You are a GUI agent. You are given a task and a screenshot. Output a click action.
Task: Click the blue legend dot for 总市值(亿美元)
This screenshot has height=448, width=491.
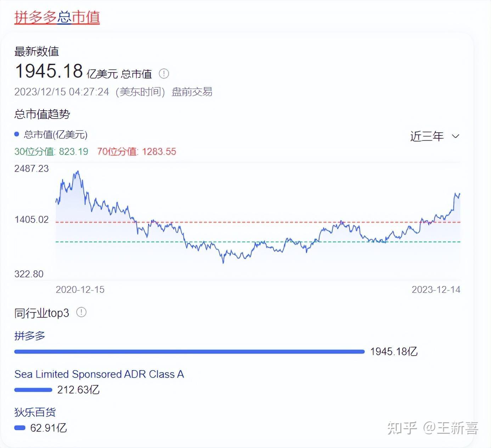[x=17, y=134]
